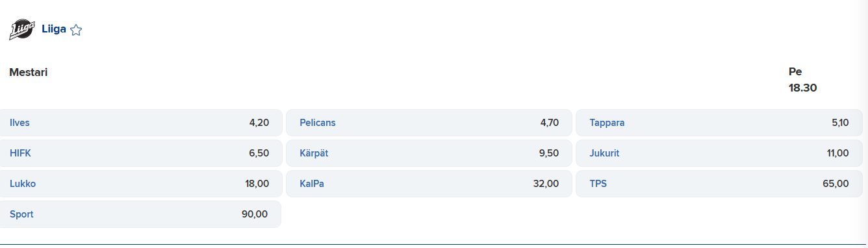Click the Kärpät team name
This screenshot has height=248, width=868.
click(x=314, y=153)
